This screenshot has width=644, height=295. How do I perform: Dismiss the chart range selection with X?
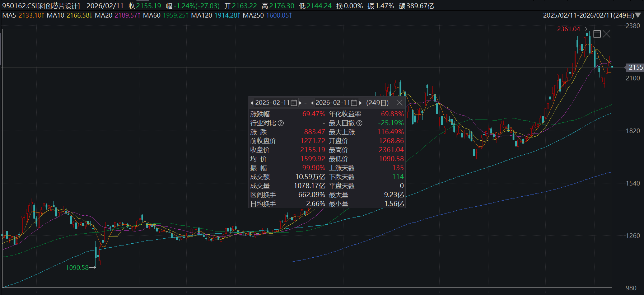coord(607,34)
